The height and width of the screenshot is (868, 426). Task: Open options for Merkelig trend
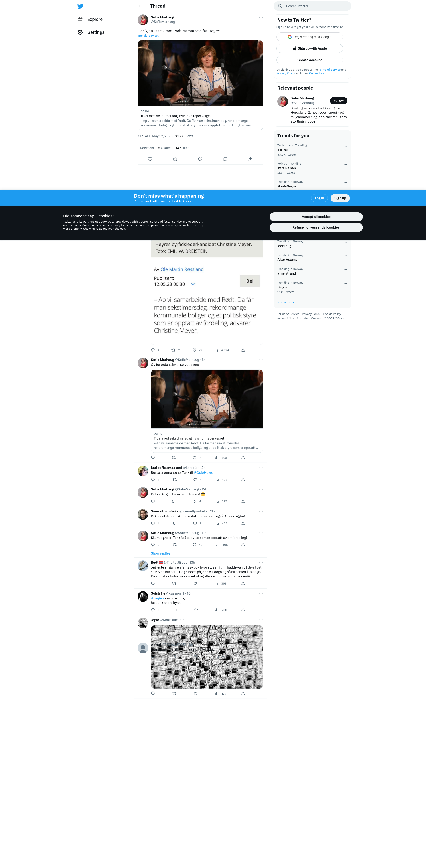pyautogui.click(x=345, y=242)
